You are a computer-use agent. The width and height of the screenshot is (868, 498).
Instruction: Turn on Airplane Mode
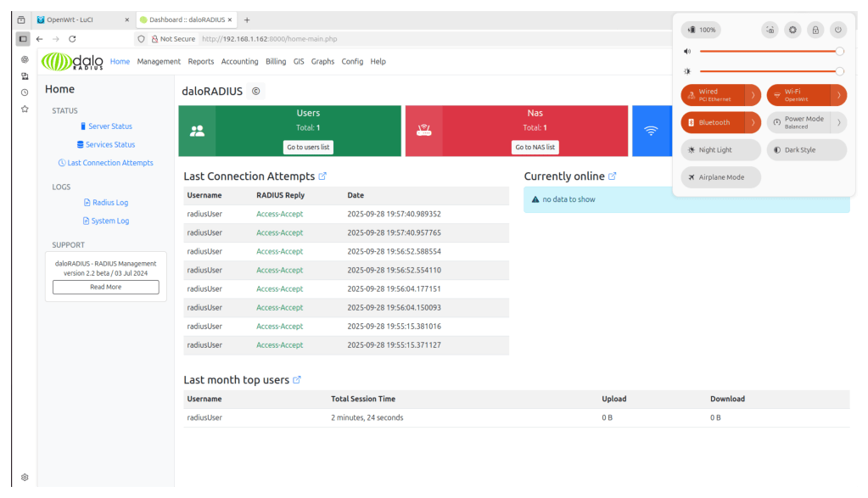click(x=720, y=177)
